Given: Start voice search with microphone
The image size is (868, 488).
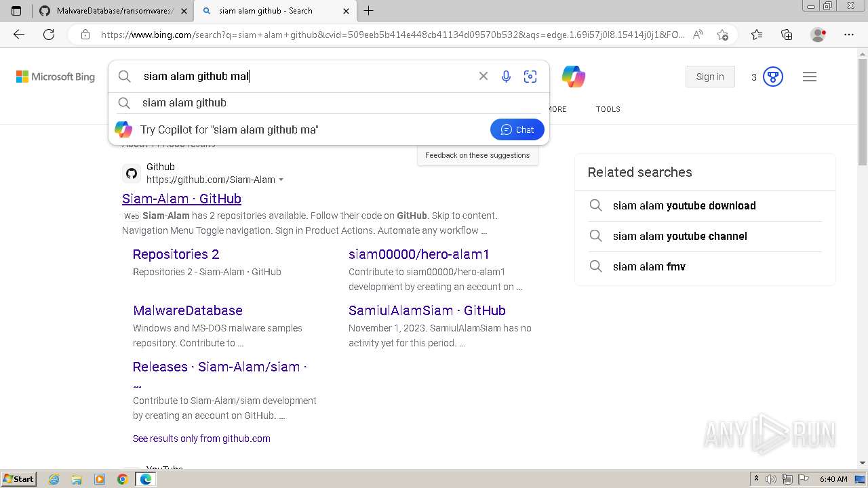Looking at the screenshot, I should pos(506,77).
